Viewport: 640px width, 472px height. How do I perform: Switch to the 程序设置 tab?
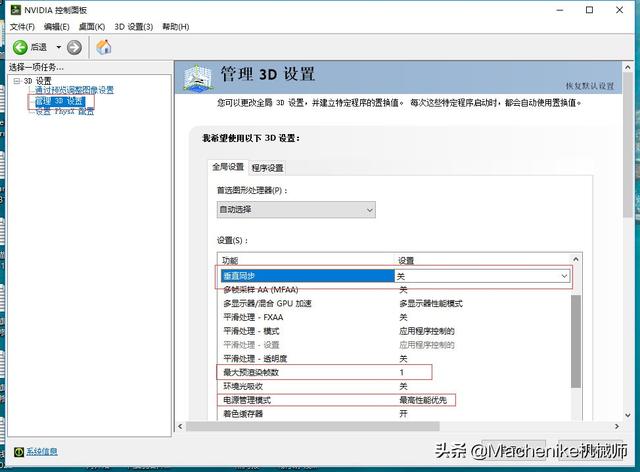coord(267,168)
